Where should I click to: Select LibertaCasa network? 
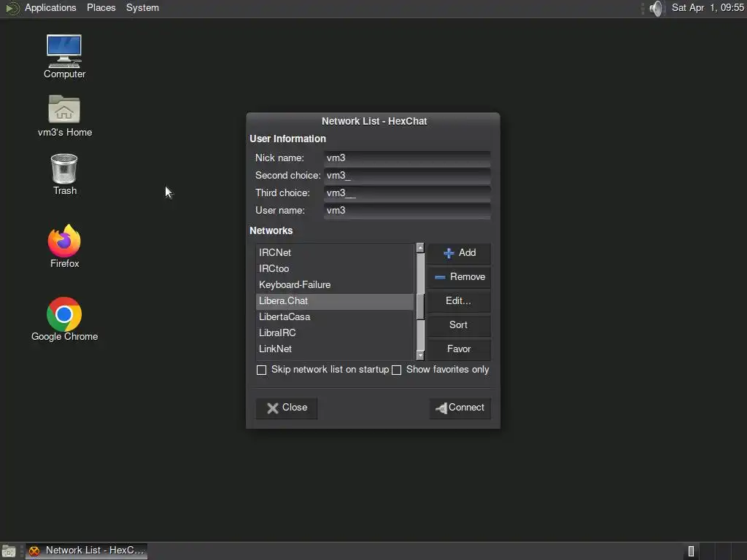point(335,317)
